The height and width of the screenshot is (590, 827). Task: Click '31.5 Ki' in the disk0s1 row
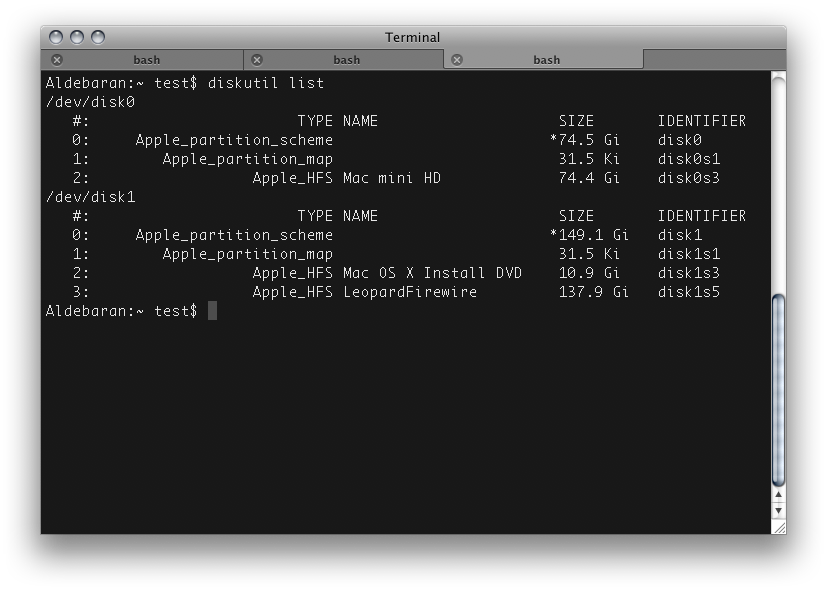pos(589,159)
